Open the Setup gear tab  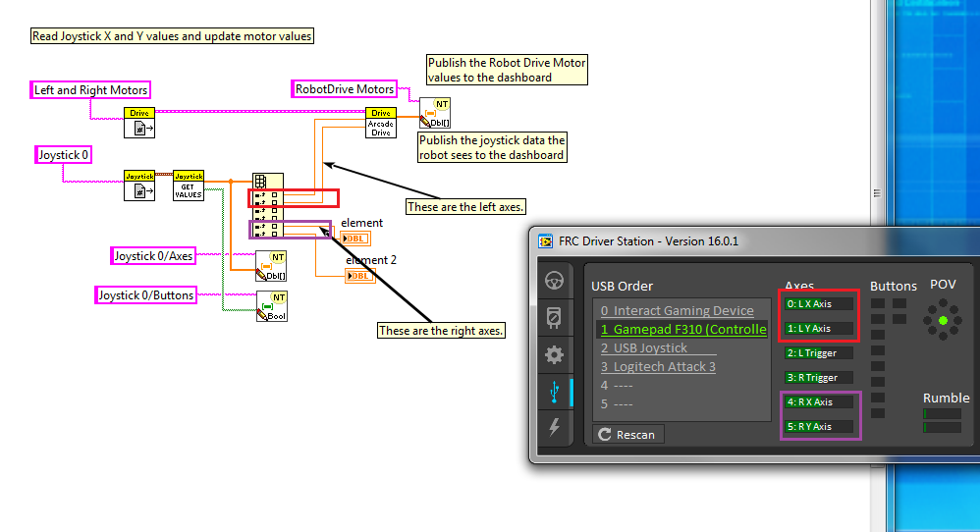point(555,354)
